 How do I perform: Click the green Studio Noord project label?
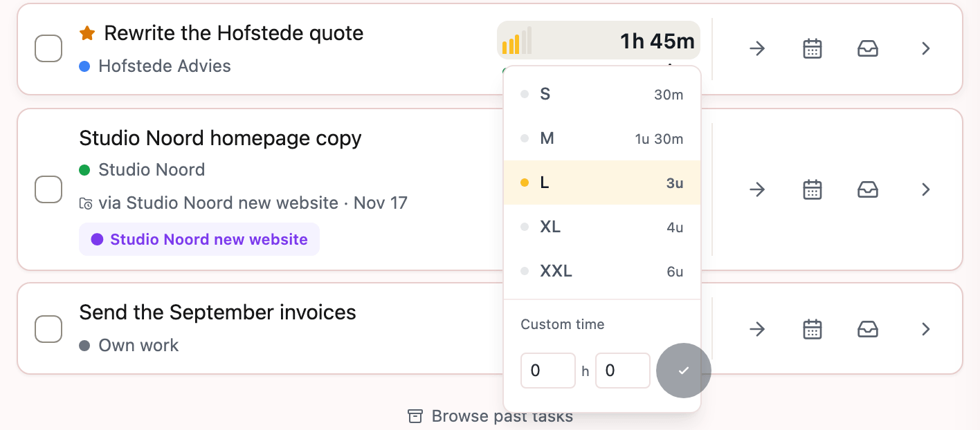pos(142,170)
